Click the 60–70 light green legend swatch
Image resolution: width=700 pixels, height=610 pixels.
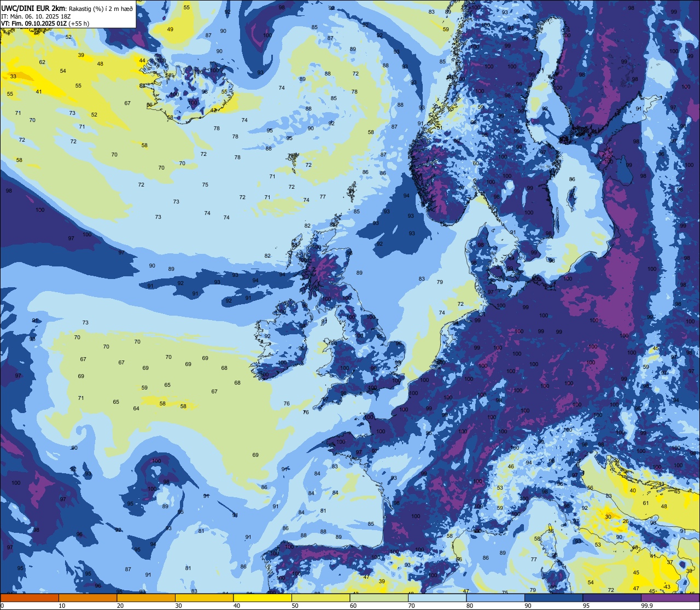click(379, 597)
